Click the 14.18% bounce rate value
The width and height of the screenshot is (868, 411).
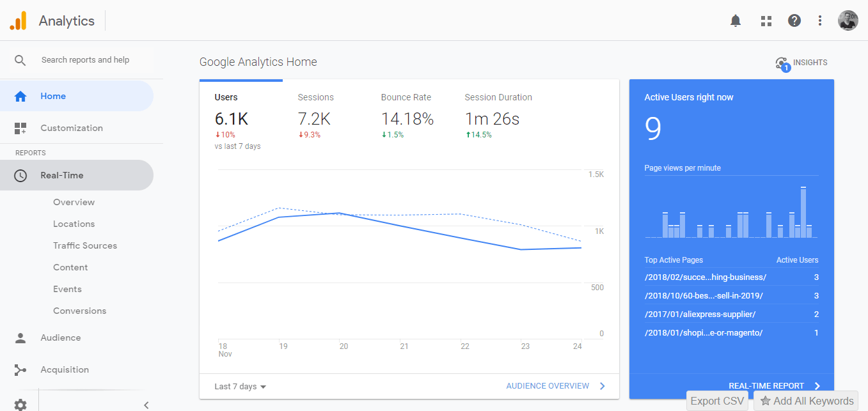click(x=407, y=119)
